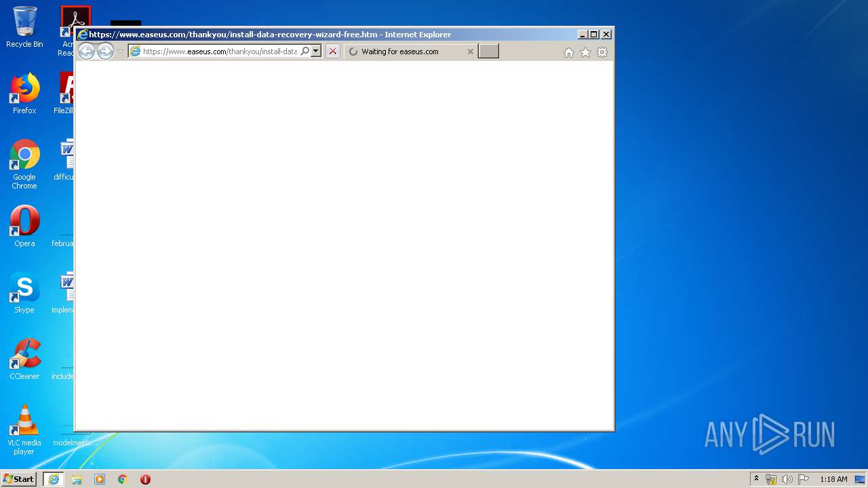The image size is (868, 488).
Task: Click the Internet Explorer title bar icon
Action: tap(83, 35)
